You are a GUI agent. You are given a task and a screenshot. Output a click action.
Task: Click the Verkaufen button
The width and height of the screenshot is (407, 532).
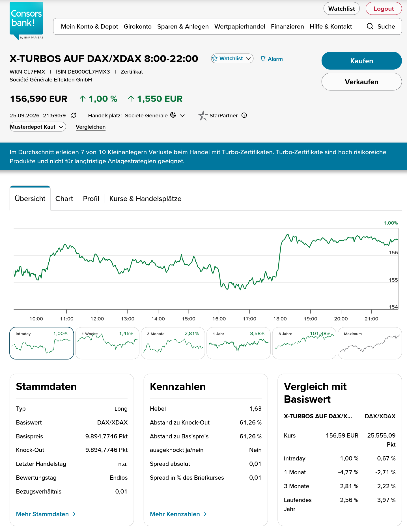click(361, 82)
